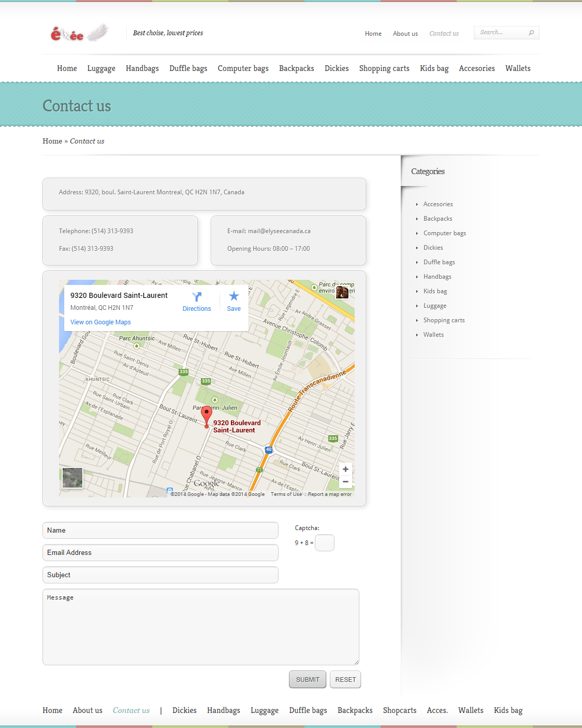Open Computer bags in main navigation
This screenshot has width=582, height=728.
coord(243,68)
